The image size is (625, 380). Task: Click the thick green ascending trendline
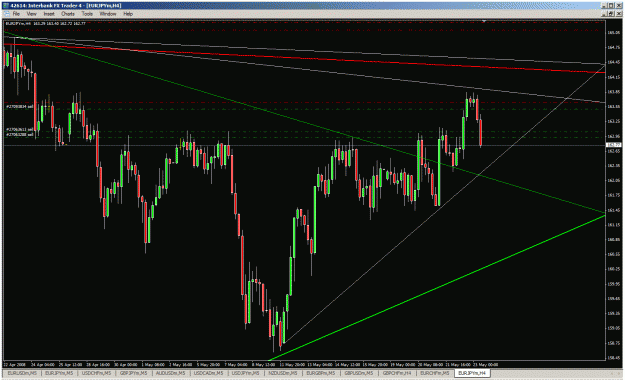tap(438, 287)
